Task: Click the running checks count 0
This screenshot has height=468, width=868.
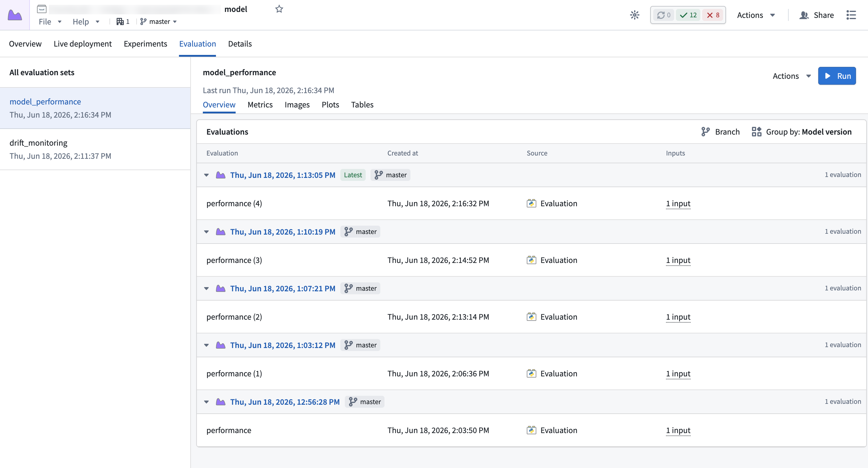Action: pos(664,15)
